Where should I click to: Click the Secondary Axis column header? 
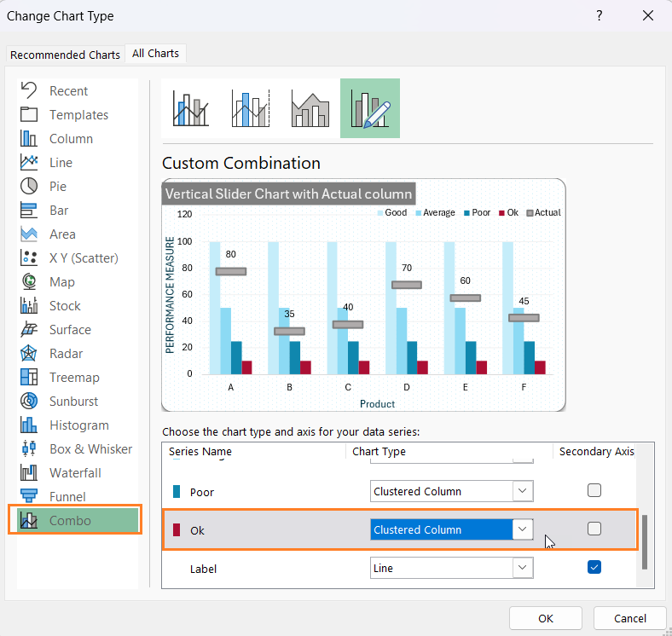(x=596, y=451)
